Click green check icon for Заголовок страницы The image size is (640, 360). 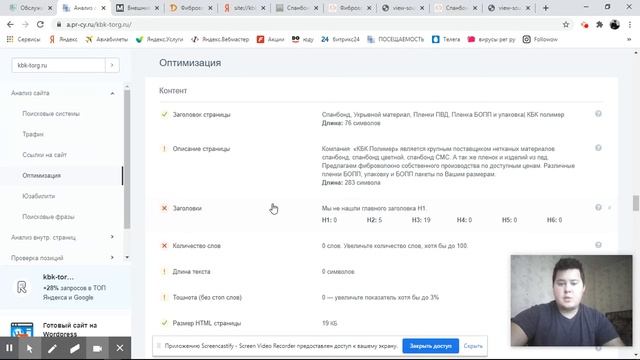(x=164, y=115)
